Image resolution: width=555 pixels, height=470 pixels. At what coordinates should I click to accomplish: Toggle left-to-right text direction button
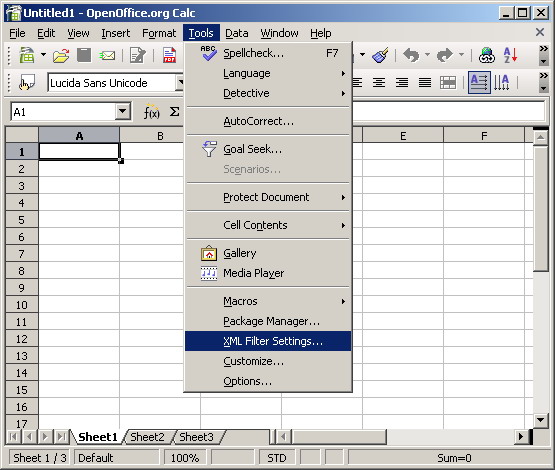click(x=479, y=82)
